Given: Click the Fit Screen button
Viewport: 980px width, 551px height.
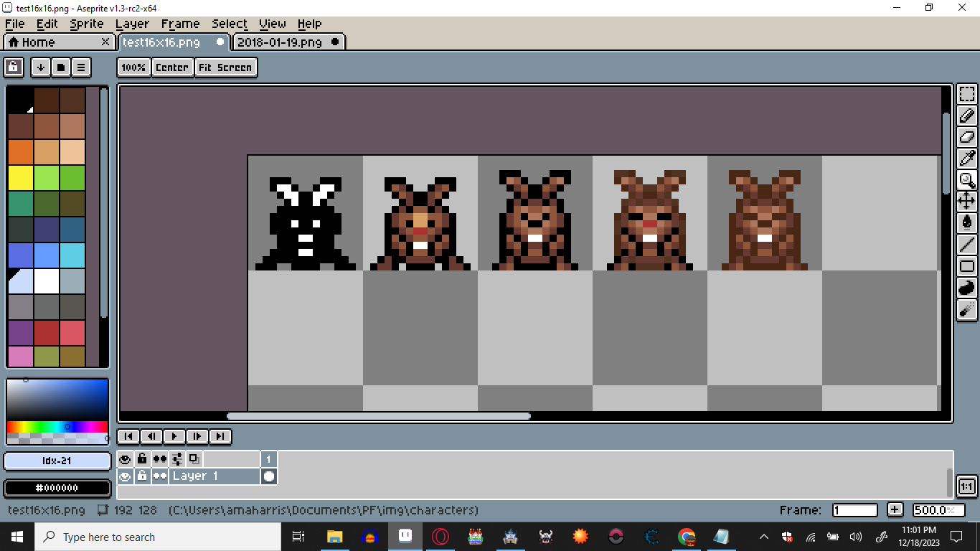Looking at the screenshot, I should [225, 67].
